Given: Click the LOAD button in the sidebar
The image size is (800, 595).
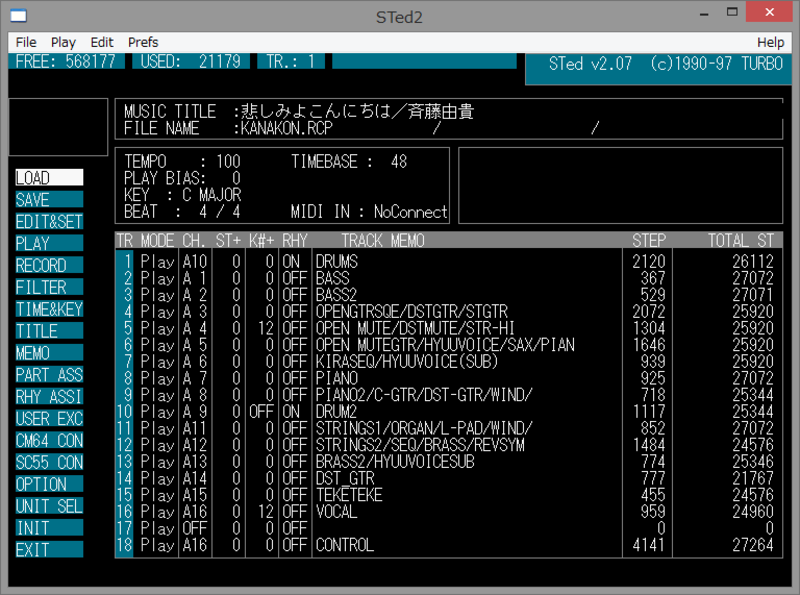Looking at the screenshot, I should 49,178.
